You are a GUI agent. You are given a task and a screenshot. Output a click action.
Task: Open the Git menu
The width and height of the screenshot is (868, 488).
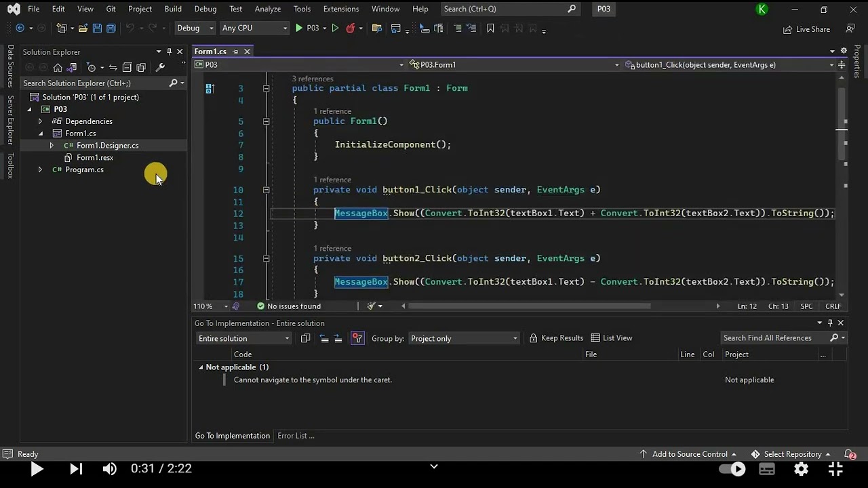[111, 9]
